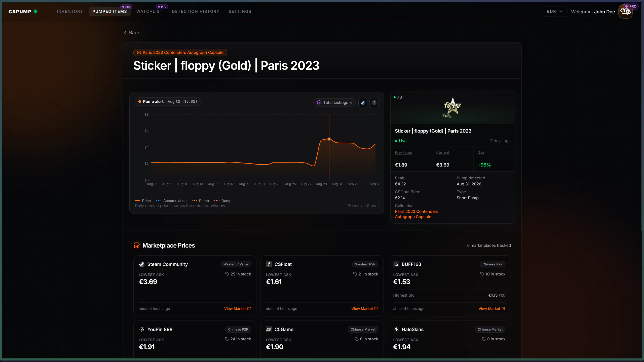Open the Inventory tab
The width and height of the screenshot is (644, 362).
click(70, 12)
